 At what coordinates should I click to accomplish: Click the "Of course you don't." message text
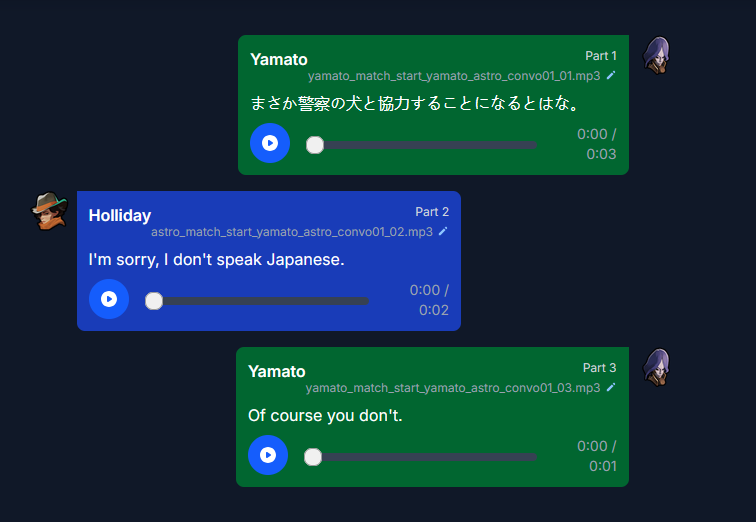pos(325,415)
